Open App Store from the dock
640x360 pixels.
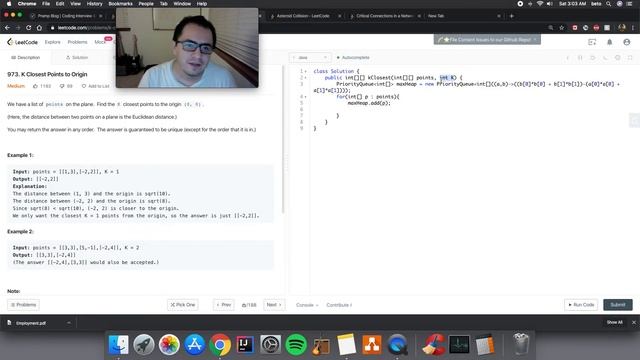click(194, 345)
